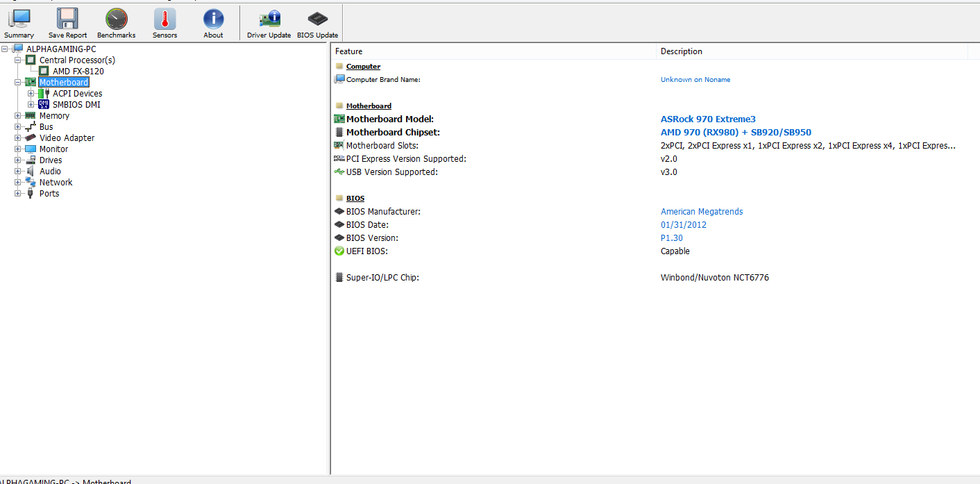Expand the Memory tree node
This screenshot has height=484, width=980.
tap(18, 115)
